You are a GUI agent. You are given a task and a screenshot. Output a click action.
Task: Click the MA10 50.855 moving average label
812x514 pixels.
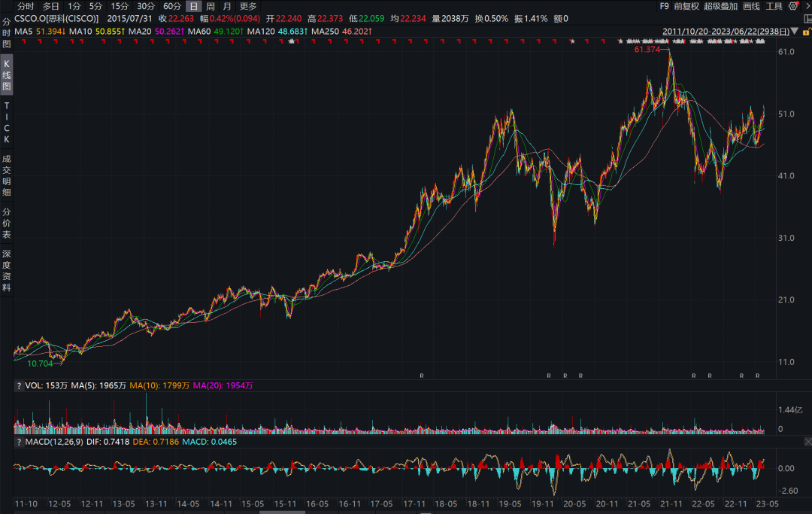[x=97, y=31]
